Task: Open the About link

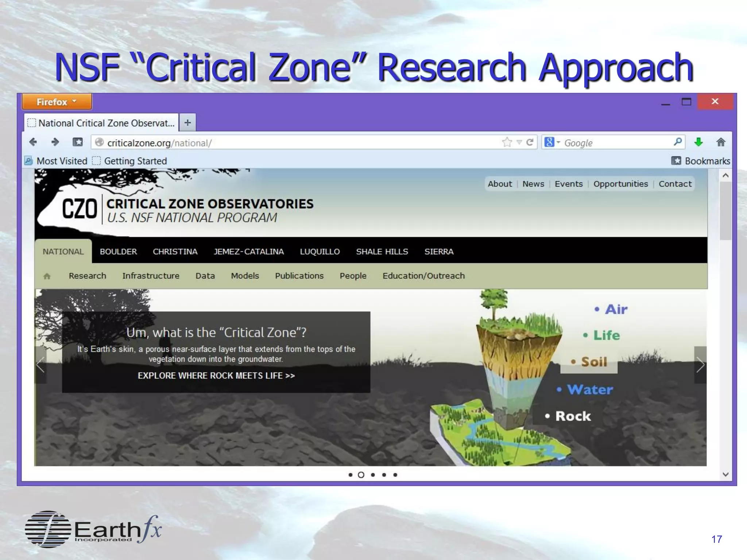Action: [x=500, y=184]
